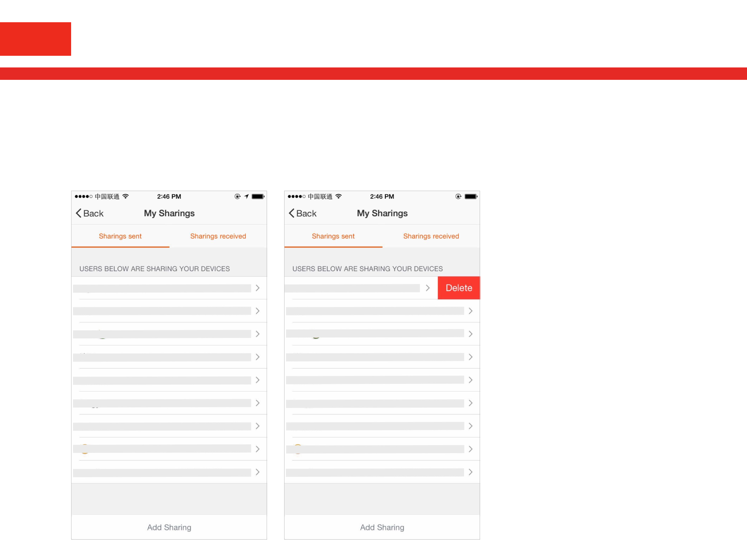
Task: Tap rotation lock icon in right status bar
Action: pos(458,197)
